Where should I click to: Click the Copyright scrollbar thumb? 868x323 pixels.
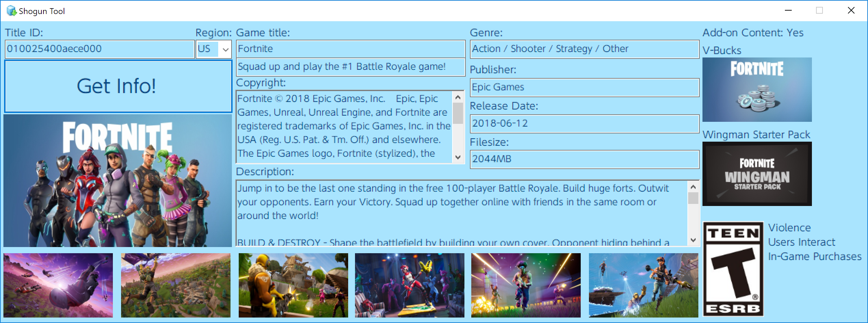(x=458, y=113)
